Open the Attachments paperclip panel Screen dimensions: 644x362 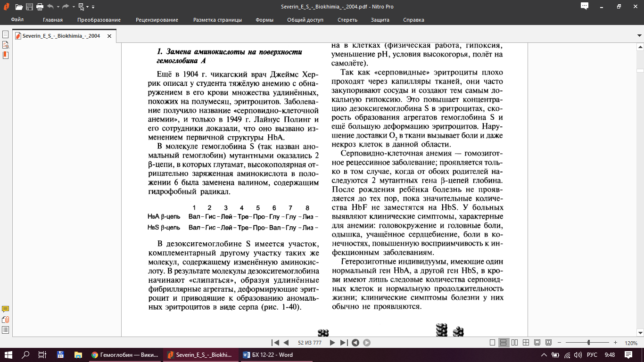click(6, 320)
